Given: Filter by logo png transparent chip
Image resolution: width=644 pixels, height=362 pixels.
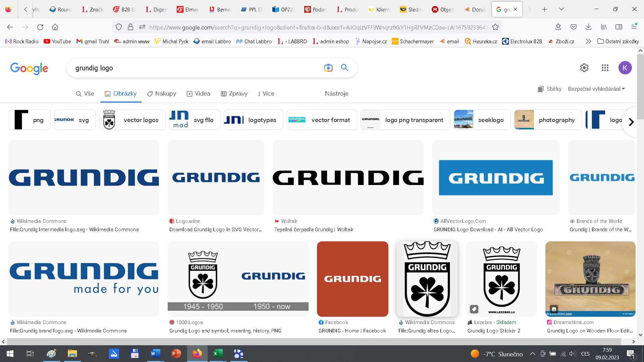Looking at the screenshot, I should (405, 120).
